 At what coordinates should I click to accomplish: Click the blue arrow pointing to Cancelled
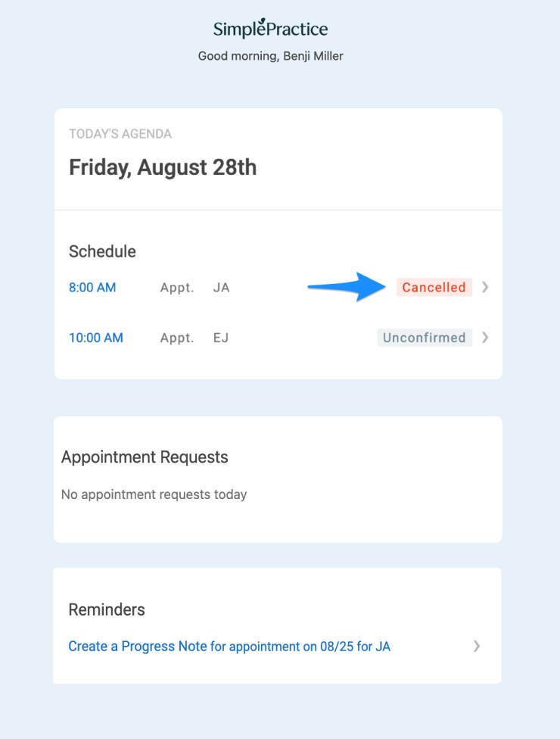click(347, 286)
